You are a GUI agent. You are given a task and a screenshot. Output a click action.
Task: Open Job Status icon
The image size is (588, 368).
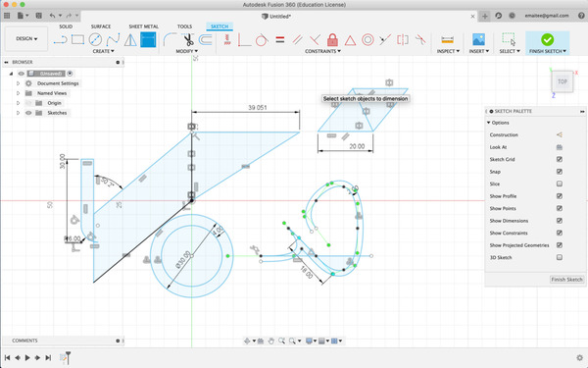513,16
